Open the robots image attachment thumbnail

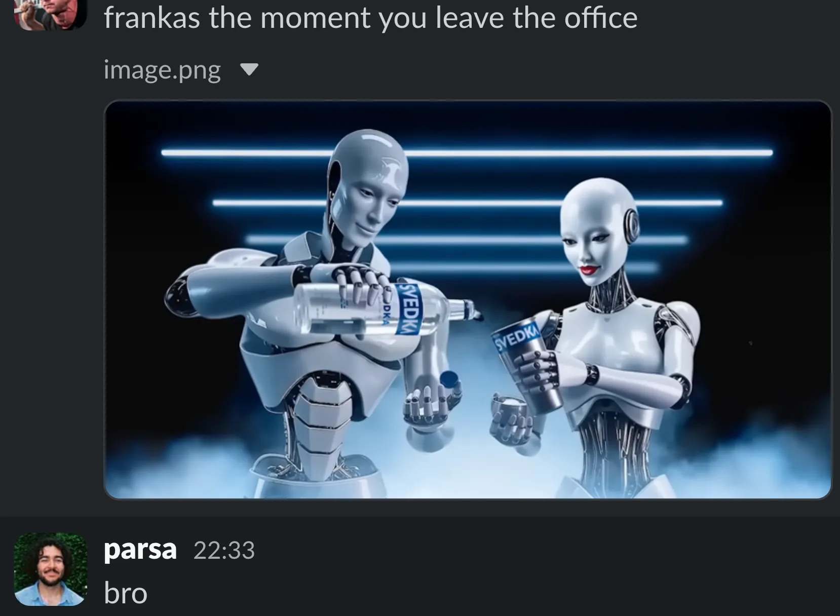coord(467,299)
